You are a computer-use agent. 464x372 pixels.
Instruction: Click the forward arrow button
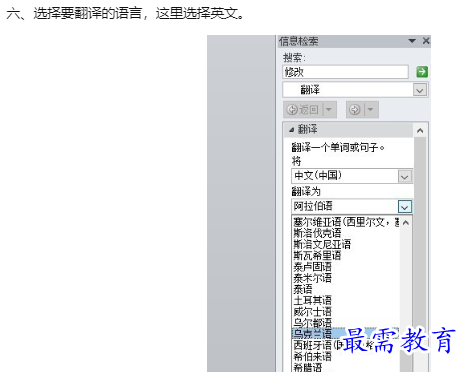(355, 109)
